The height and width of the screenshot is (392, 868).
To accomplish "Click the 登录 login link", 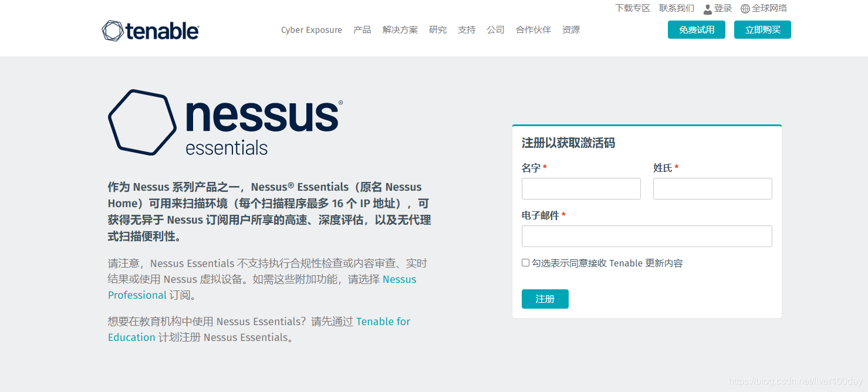I will point(723,8).
